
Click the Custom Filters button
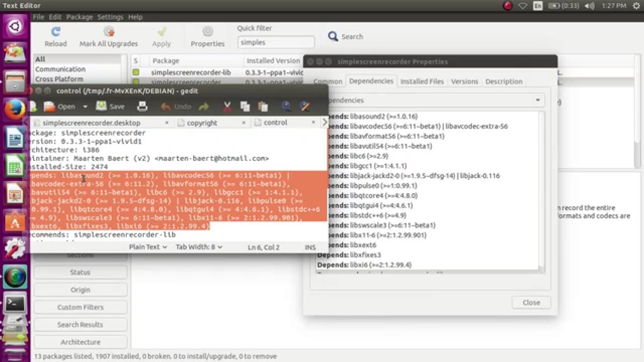coord(80,307)
